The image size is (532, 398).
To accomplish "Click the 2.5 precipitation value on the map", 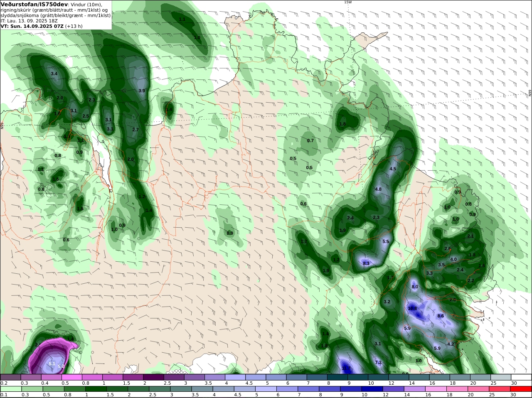I will point(86,116).
